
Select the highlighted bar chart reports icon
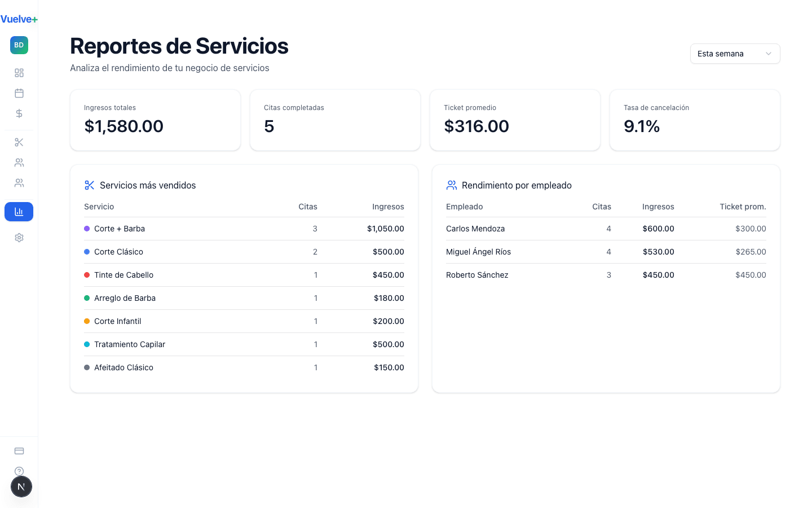pyautogui.click(x=19, y=212)
